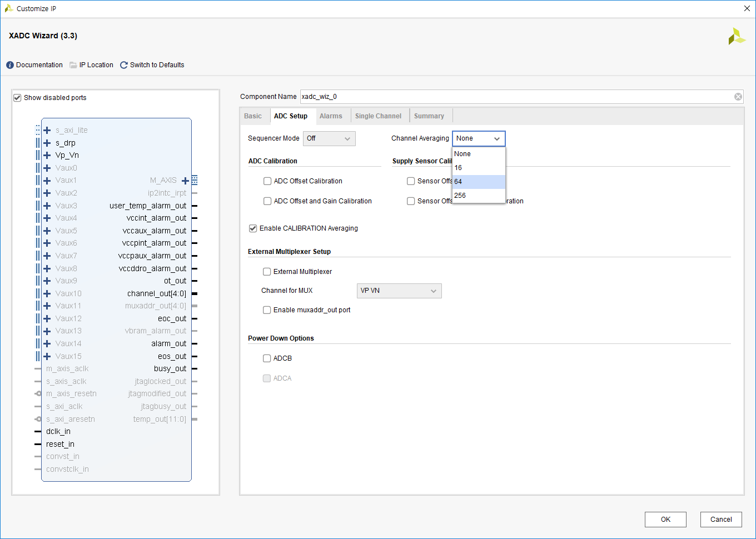Click Switch to Defaults
Image resolution: width=756 pixels, height=539 pixels.
(157, 65)
